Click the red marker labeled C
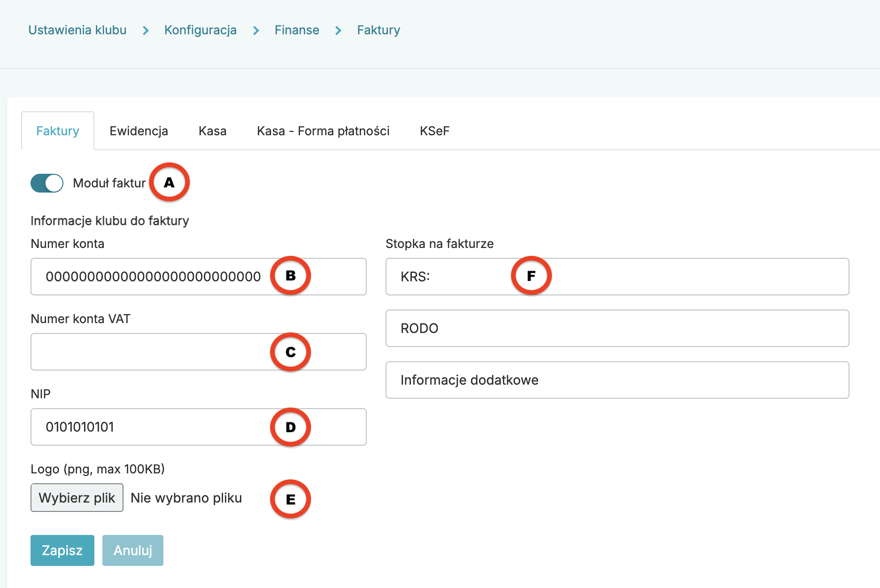Screen dimensions: 880x588 pyautogui.click(x=290, y=352)
